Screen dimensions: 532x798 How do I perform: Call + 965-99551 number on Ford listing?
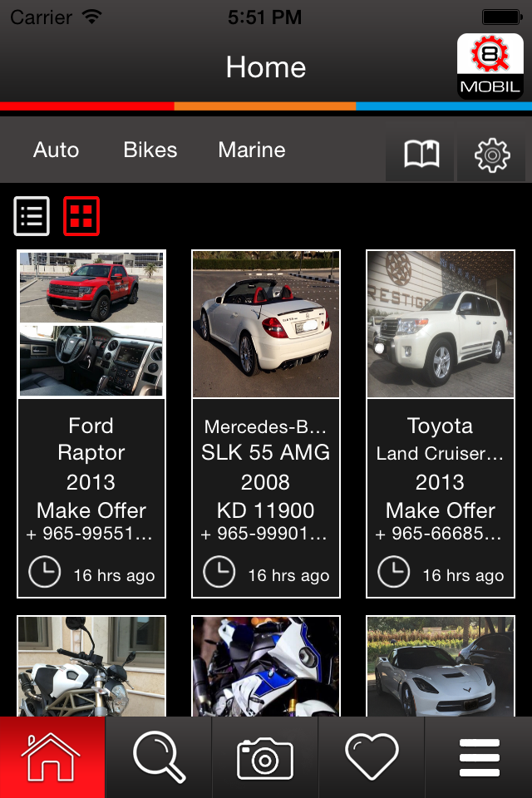90,534
